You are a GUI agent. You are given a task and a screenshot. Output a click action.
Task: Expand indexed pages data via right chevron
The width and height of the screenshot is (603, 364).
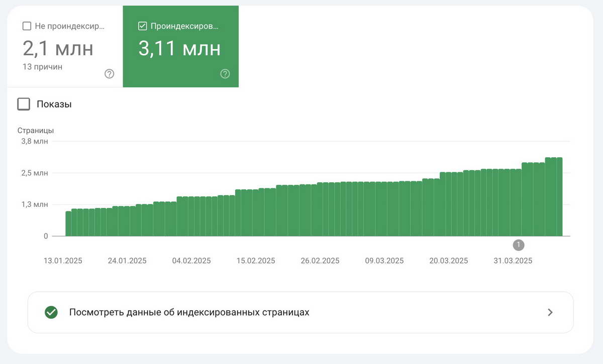pyautogui.click(x=550, y=312)
